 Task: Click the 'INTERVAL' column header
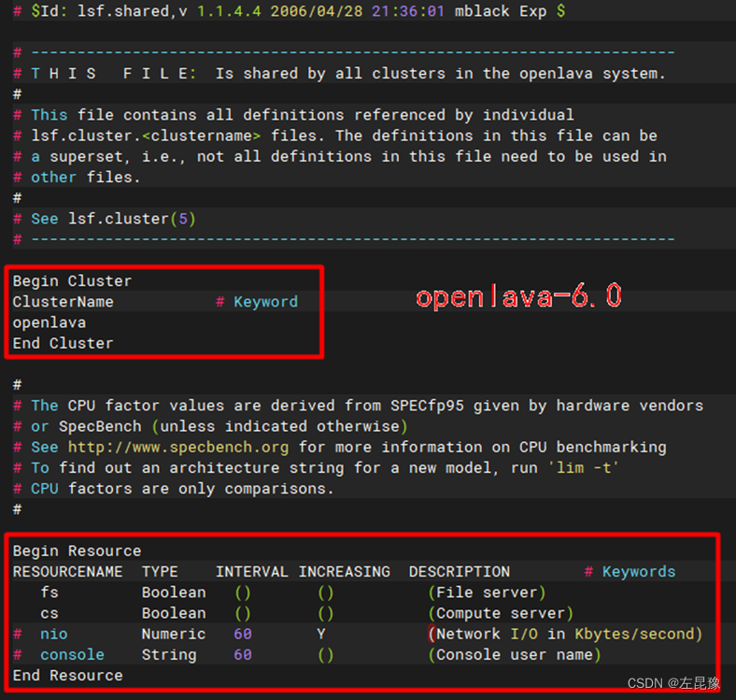251,572
